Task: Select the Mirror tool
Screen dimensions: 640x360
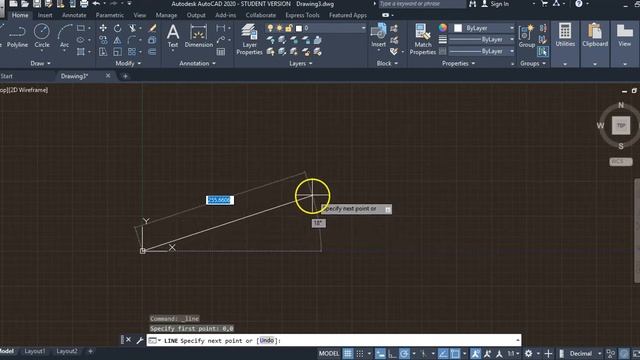Action: pos(117,40)
